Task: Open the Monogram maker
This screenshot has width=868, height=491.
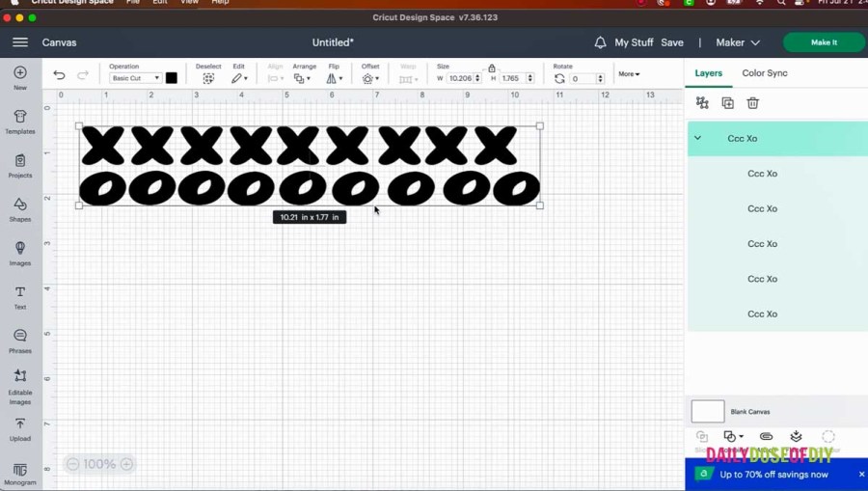Action: 20,475
